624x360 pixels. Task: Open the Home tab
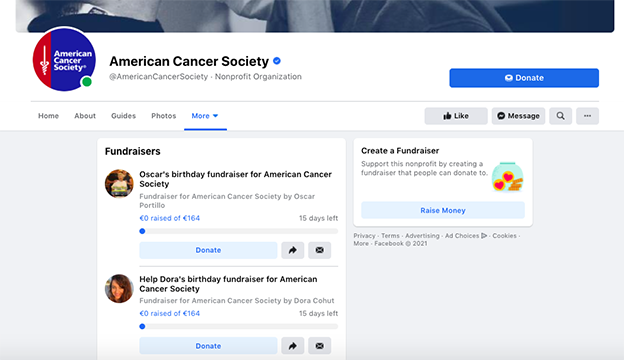click(49, 116)
